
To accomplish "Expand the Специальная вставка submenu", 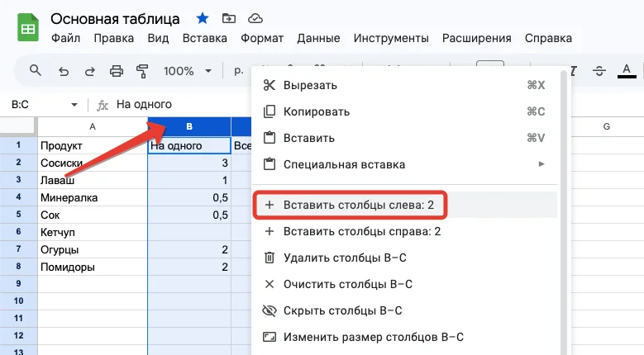I will 541,164.
